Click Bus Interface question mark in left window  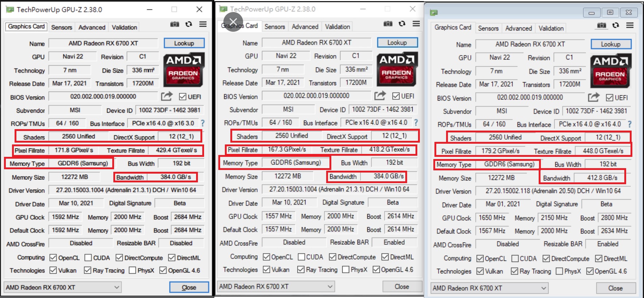point(203,123)
